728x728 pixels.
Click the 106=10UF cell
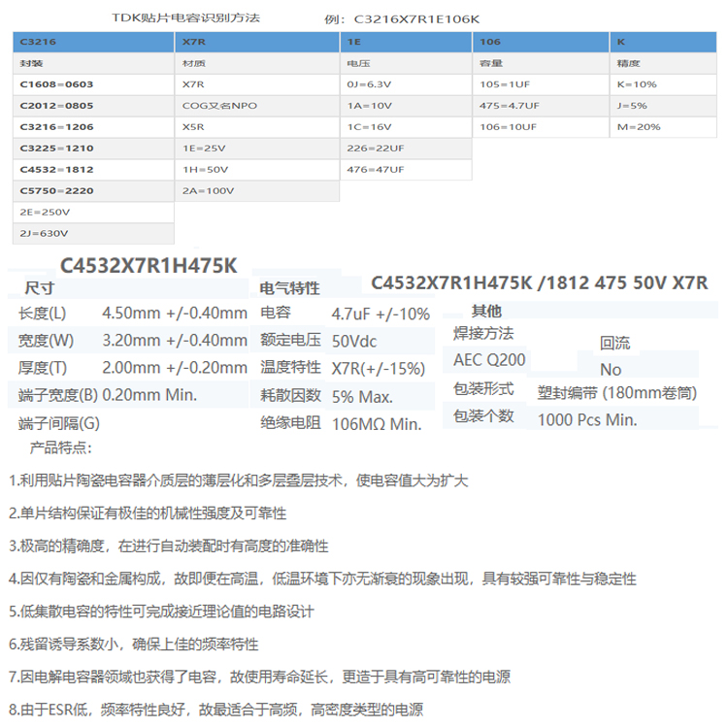coord(541,127)
